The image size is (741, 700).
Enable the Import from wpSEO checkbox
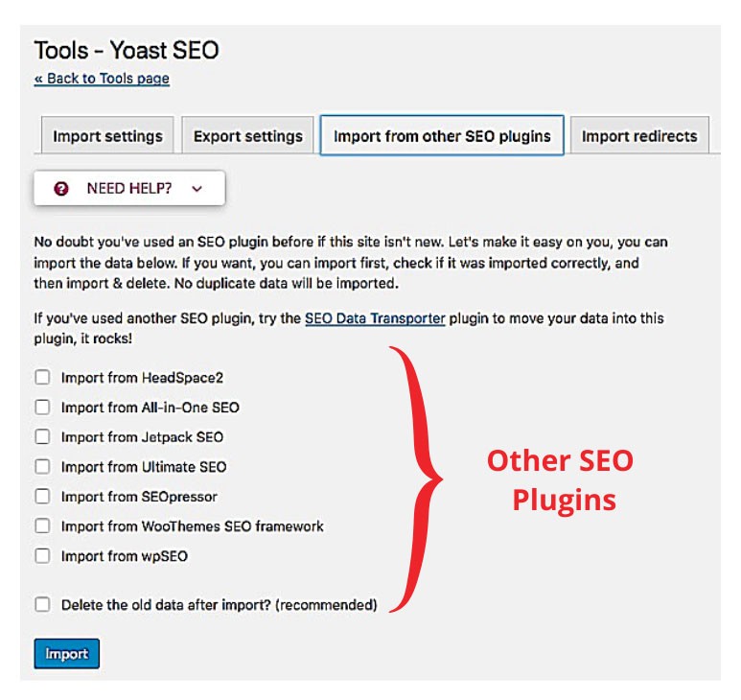pos(42,555)
